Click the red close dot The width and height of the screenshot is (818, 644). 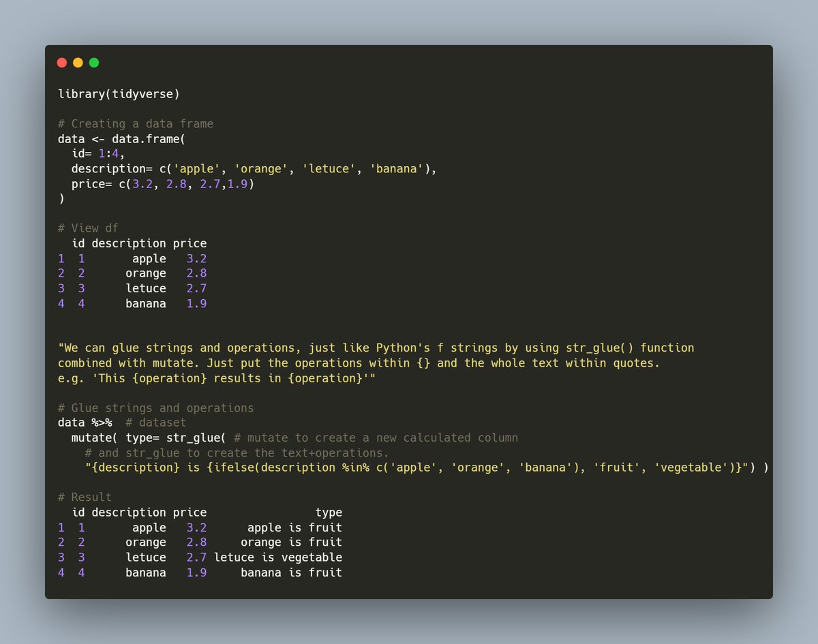point(62,63)
